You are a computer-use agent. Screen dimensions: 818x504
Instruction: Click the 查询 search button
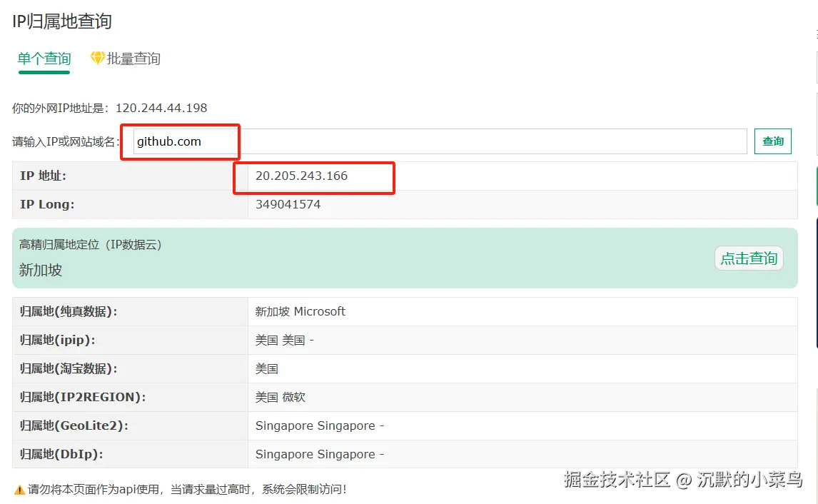tap(772, 141)
